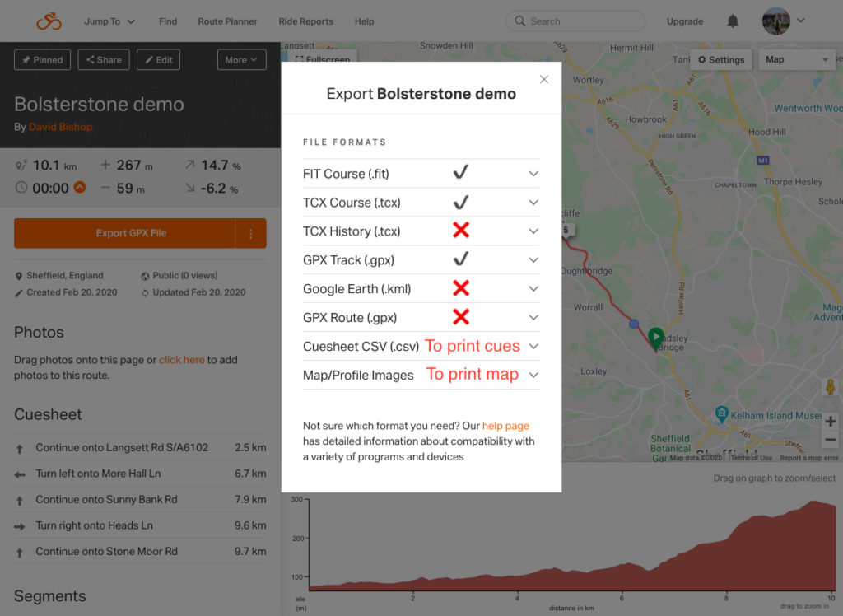Expand the Cuesheet CSV (.csv) row
Image resolution: width=843 pixels, height=616 pixels.
(421, 347)
